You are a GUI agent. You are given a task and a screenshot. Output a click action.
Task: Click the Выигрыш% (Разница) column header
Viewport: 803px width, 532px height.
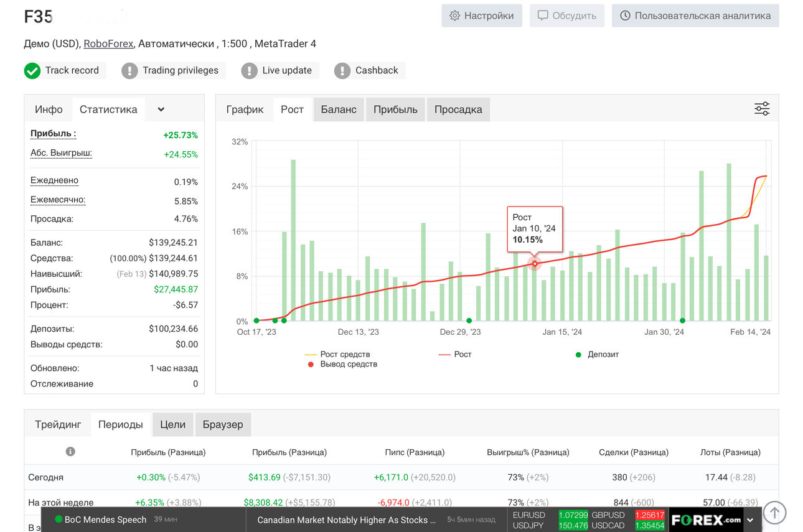pyautogui.click(x=528, y=452)
